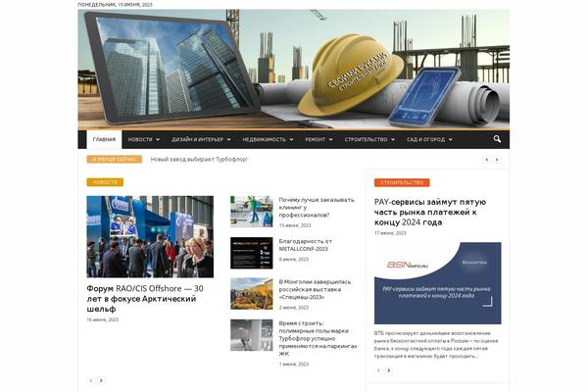Open Благодарность от METALLCONF-2023 article
Viewport: 588px width, 392px height.
click(x=305, y=245)
